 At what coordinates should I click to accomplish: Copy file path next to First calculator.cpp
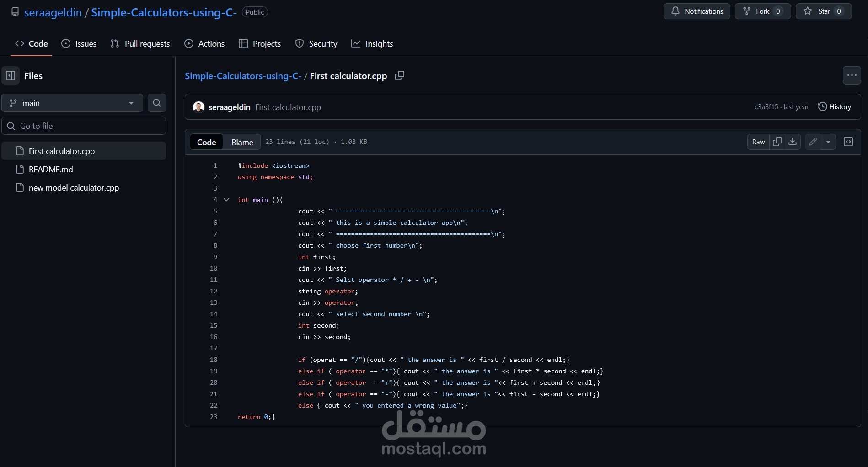point(400,76)
